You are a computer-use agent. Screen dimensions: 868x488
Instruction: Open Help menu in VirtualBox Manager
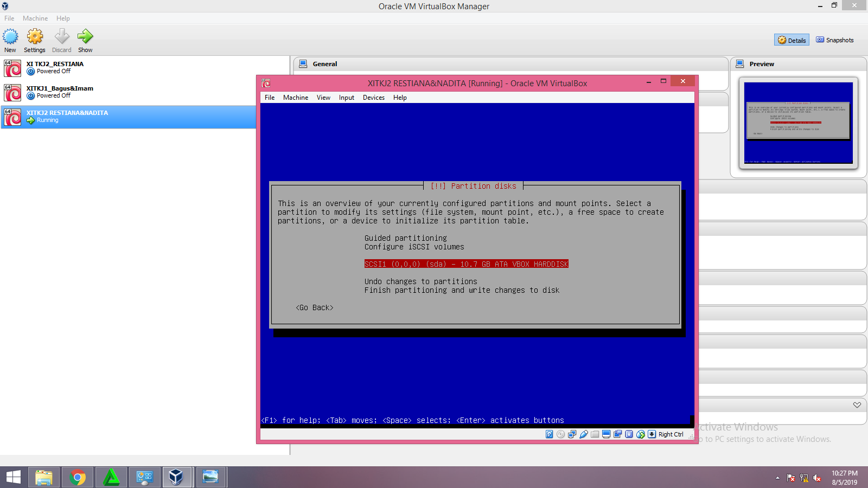tap(63, 18)
